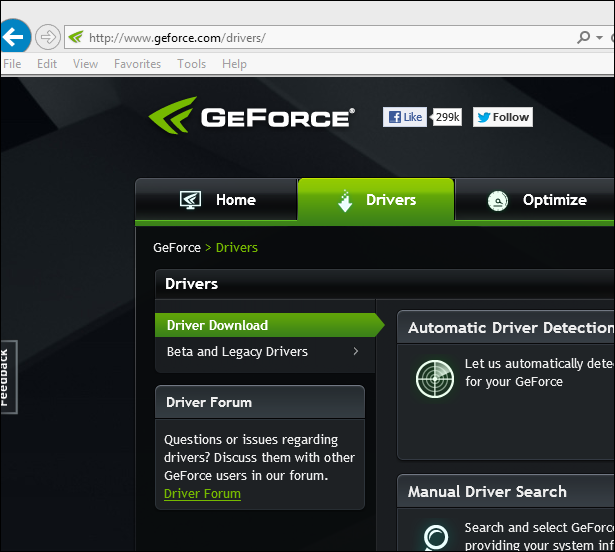Click the Automatic Driver Detection heading
Image resolution: width=615 pixels, height=552 pixels.
point(510,328)
